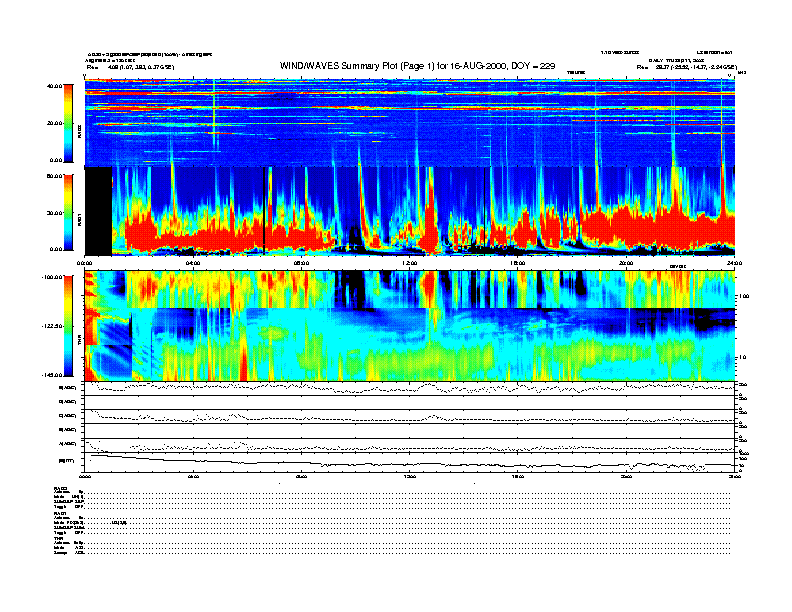Screen dimensions: 792x612
Task: Select the 40.00 tick on RAD2 scale
Action: [x=54, y=86]
